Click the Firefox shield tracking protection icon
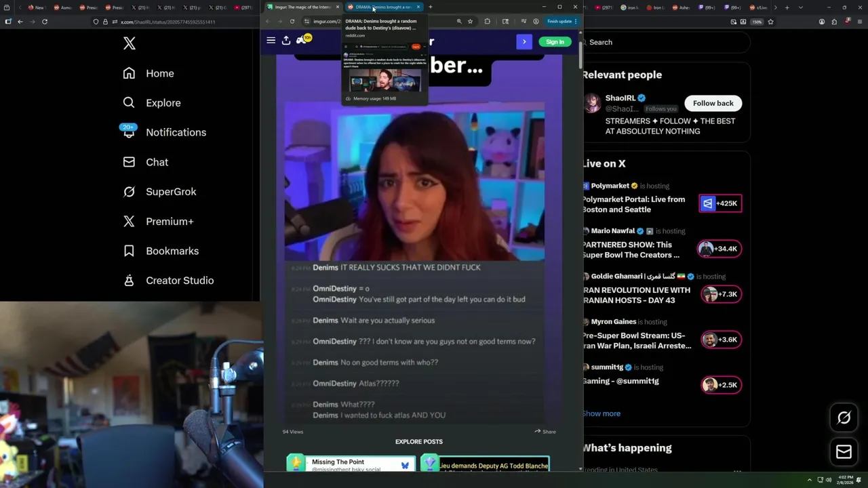 96,22
